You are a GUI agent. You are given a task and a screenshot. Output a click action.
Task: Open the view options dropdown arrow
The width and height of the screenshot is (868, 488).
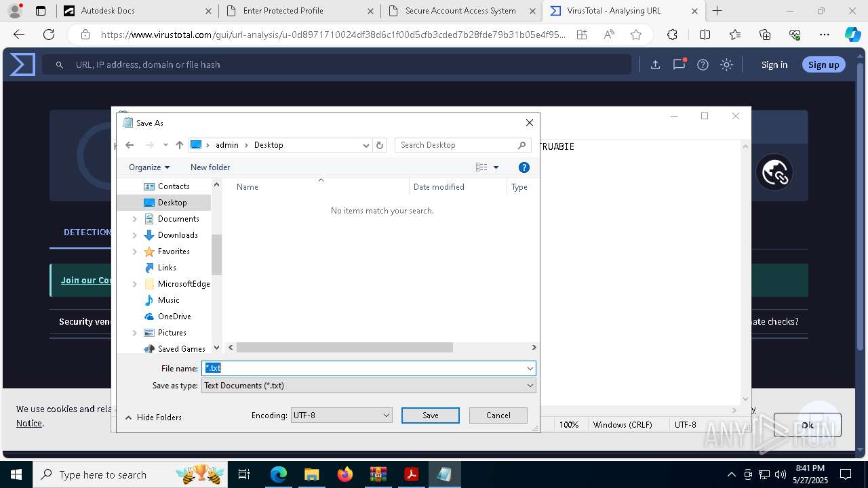point(496,167)
